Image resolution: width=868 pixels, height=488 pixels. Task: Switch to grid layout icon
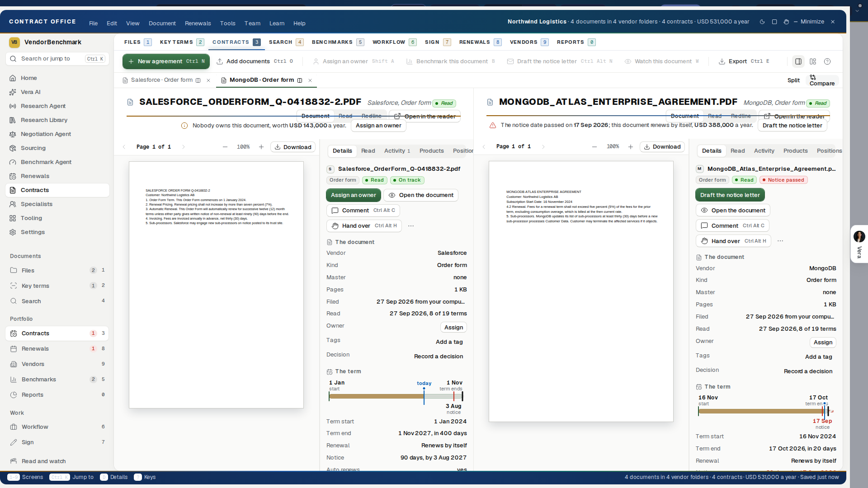[x=813, y=61]
